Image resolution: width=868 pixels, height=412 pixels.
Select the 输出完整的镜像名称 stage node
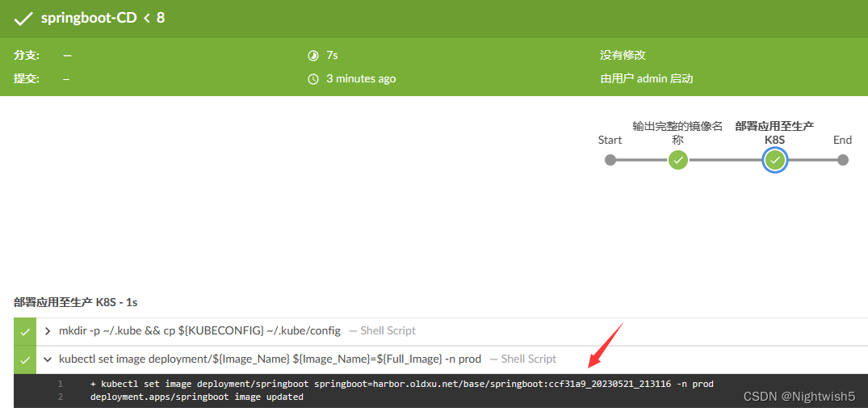pos(678,160)
